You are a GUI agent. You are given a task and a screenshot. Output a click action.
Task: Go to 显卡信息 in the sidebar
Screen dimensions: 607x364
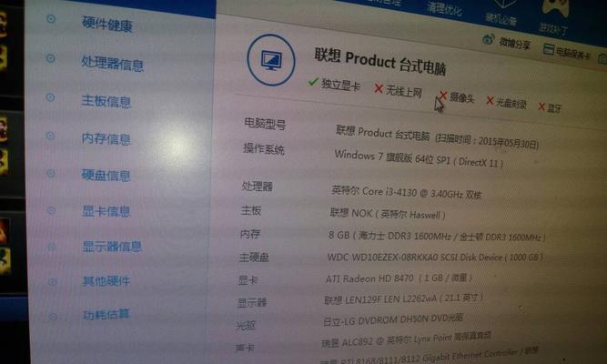[106, 211]
